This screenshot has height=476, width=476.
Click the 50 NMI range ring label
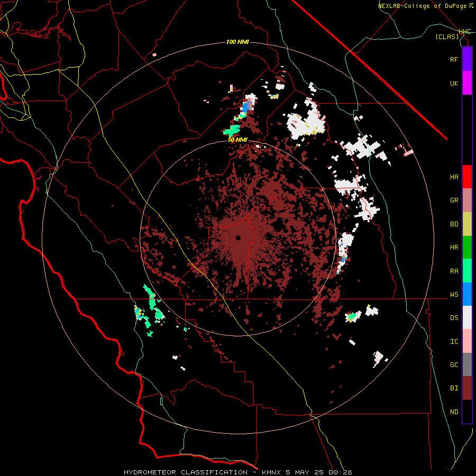(237, 140)
